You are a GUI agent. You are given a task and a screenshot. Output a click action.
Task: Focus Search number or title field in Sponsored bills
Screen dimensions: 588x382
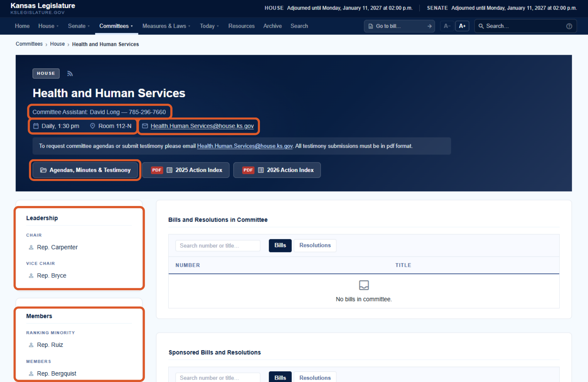coord(218,378)
